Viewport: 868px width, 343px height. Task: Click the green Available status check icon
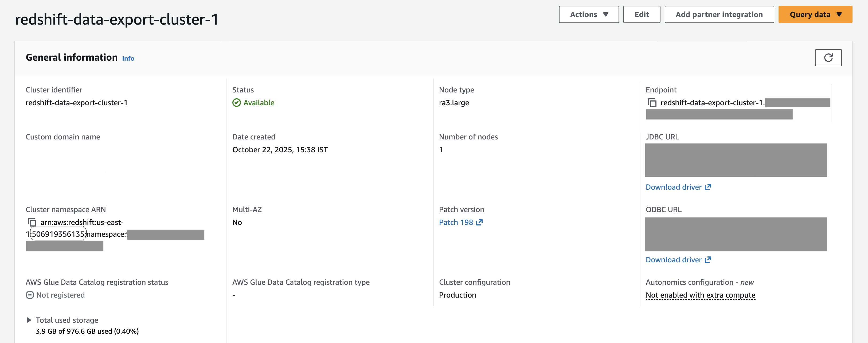pos(237,102)
